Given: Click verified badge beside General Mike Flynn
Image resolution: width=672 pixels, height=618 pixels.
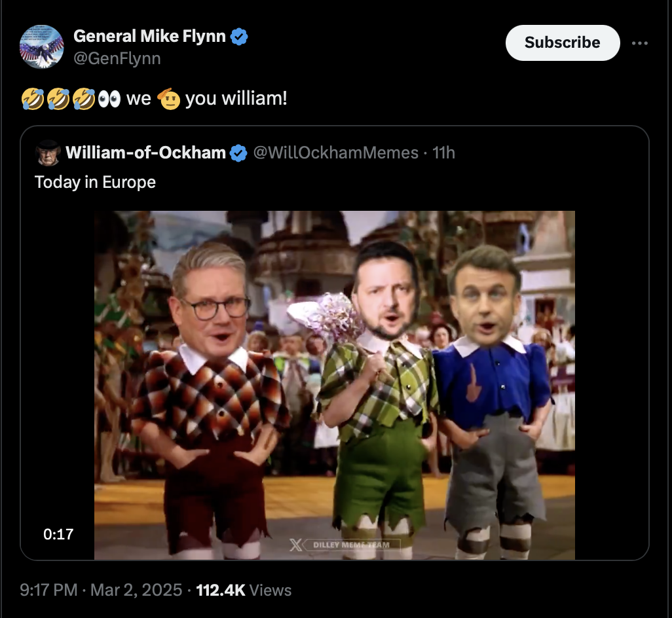Looking at the screenshot, I should (x=240, y=37).
